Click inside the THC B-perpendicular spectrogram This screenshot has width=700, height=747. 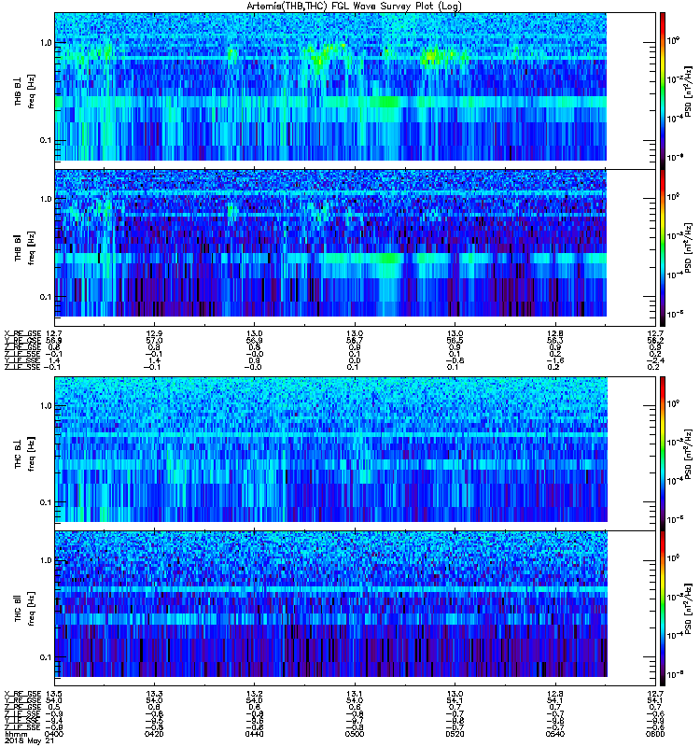(x=330, y=449)
